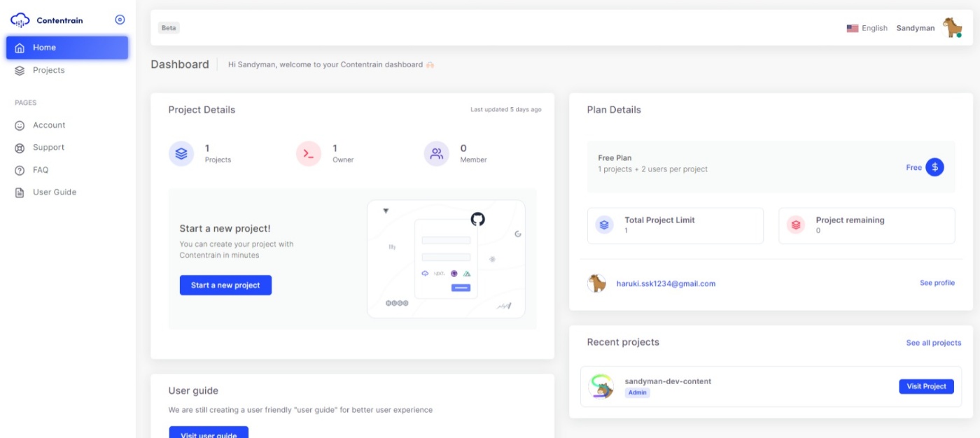Click the sandyman-dev-content project name
Viewport: 980px width, 438px height.
(x=668, y=381)
